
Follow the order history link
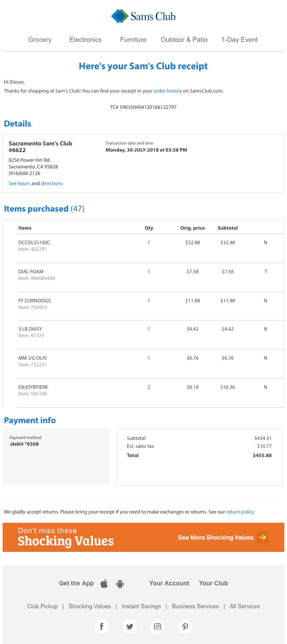(168, 91)
